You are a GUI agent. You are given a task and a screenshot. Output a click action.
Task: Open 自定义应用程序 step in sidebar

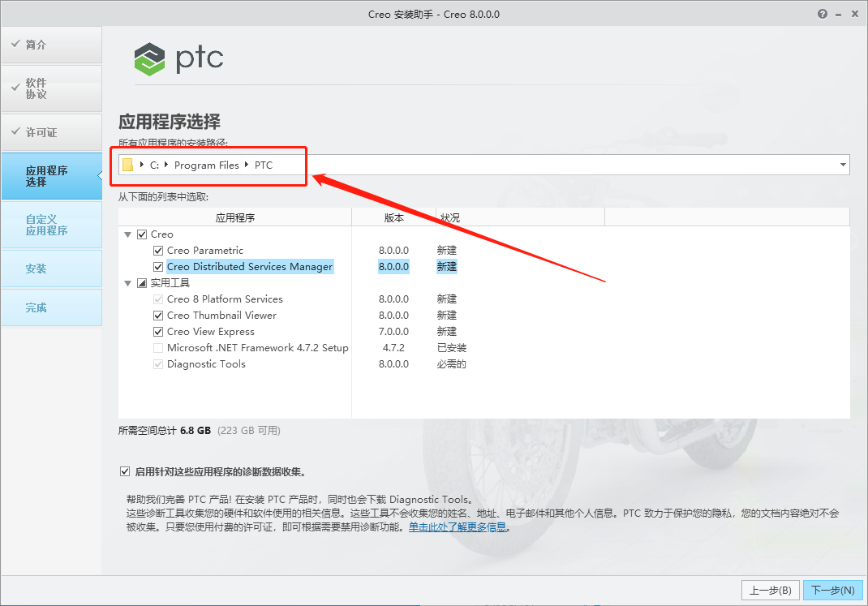pos(51,225)
